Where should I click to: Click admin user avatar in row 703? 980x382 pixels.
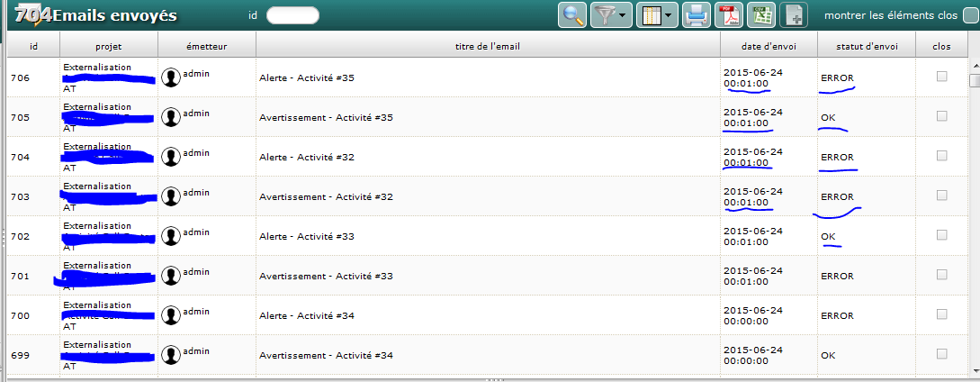[171, 196]
